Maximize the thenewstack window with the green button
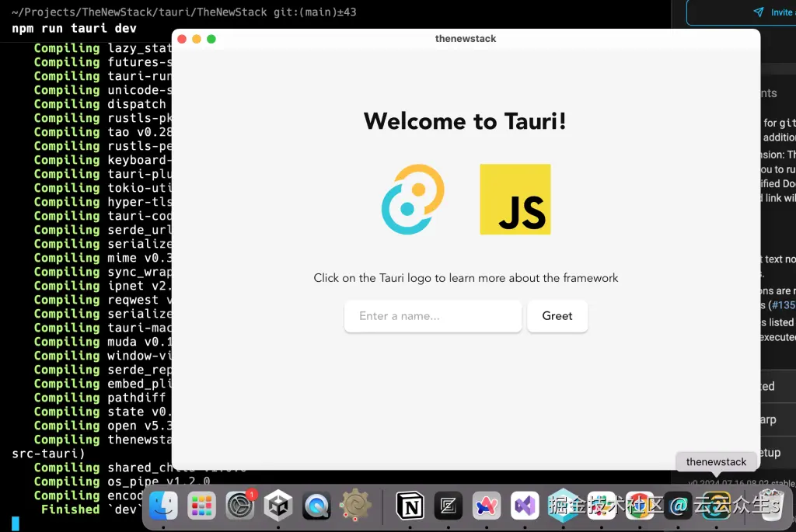The width and height of the screenshot is (796, 532). click(x=211, y=39)
